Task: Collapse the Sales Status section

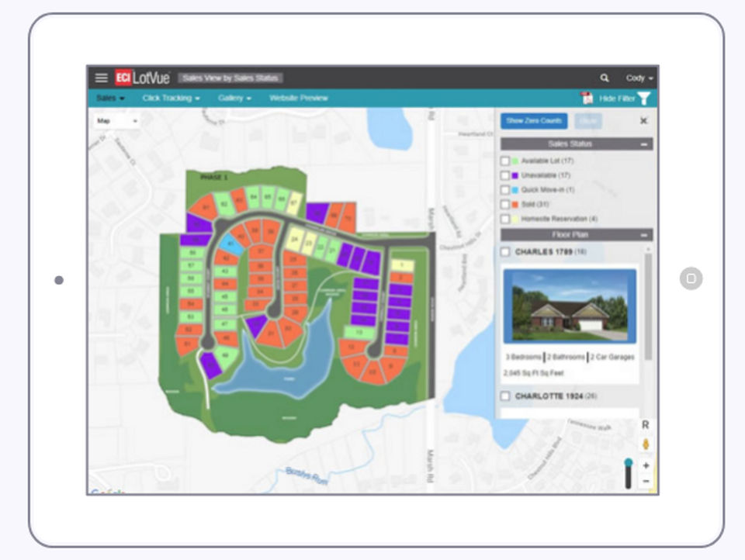Action: [x=644, y=144]
